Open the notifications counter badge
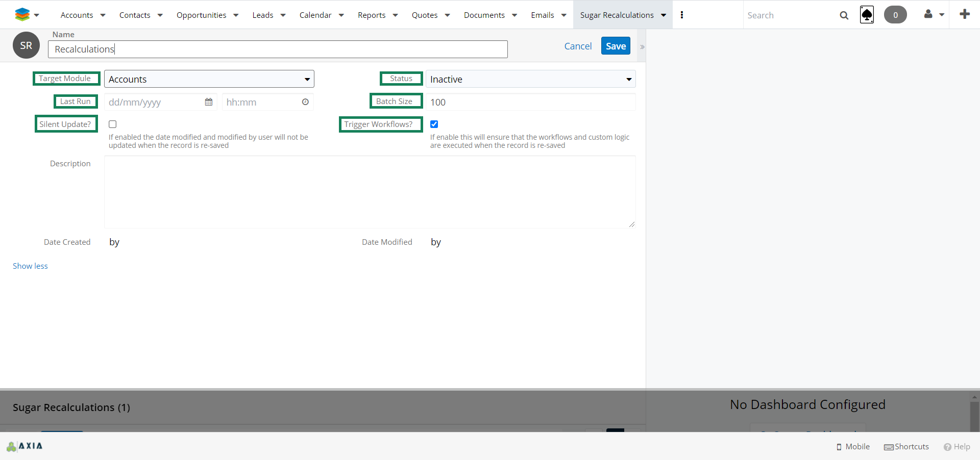 click(895, 15)
